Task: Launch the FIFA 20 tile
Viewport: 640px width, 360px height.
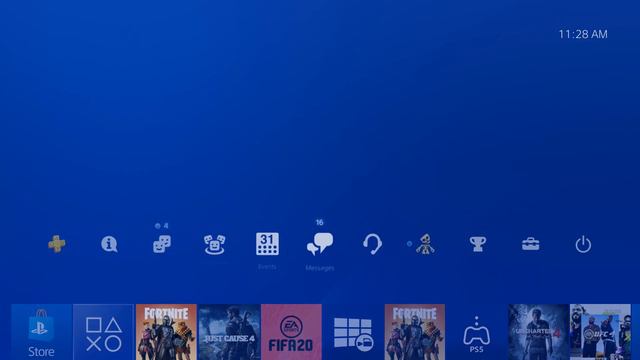Action: (291, 332)
